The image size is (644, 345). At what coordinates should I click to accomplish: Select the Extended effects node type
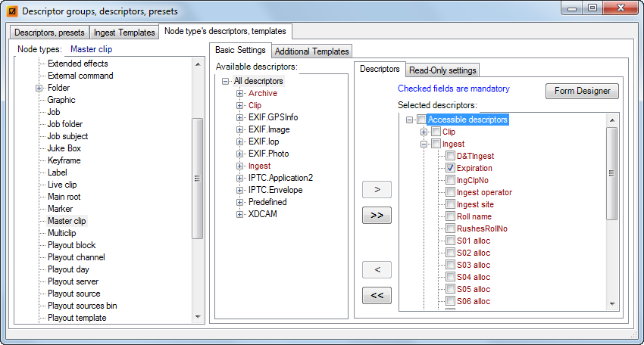[77, 64]
